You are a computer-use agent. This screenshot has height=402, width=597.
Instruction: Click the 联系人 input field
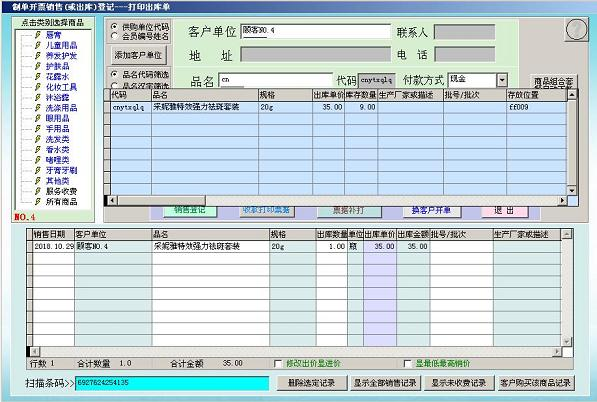465,32
